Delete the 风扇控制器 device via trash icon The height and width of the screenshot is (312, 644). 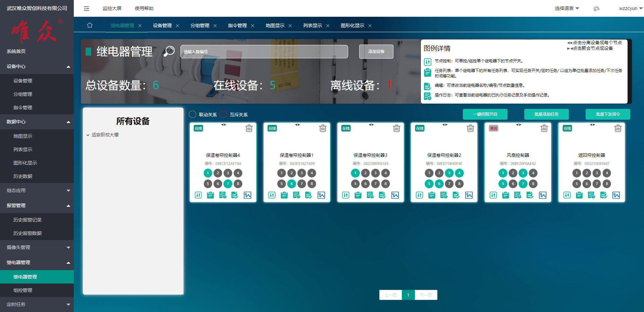pyautogui.click(x=544, y=128)
